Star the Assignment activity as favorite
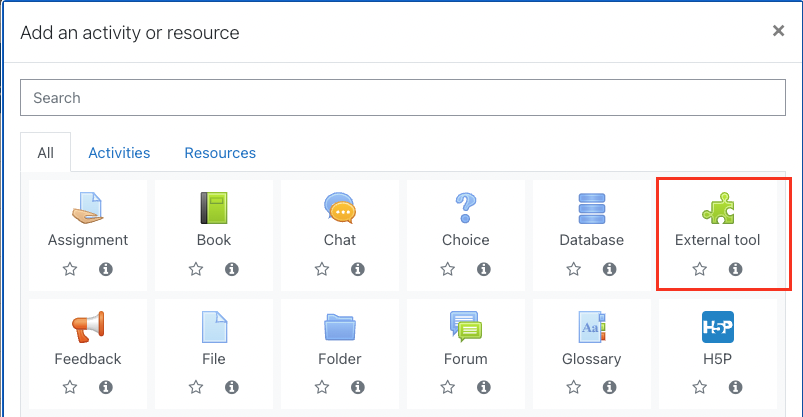803x417 pixels. pos(70,269)
